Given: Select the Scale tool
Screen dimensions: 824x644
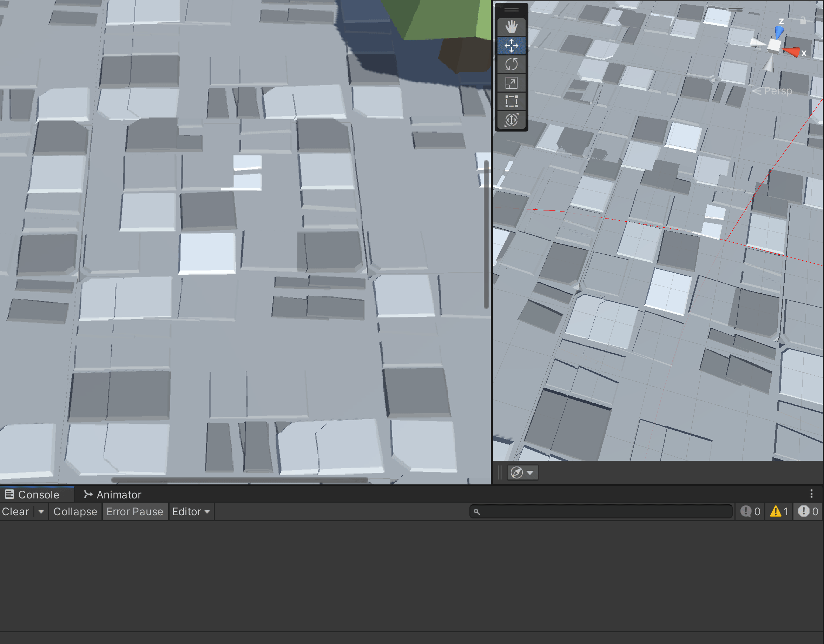Looking at the screenshot, I should (x=511, y=83).
